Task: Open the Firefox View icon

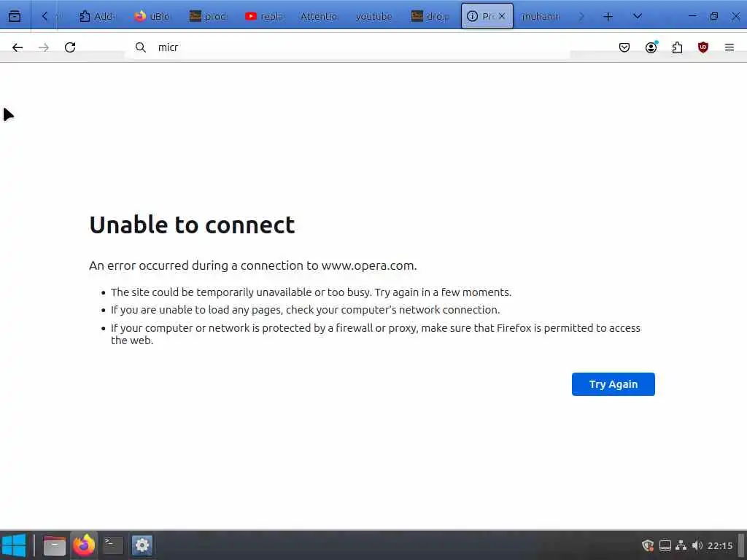Action: click(15, 16)
